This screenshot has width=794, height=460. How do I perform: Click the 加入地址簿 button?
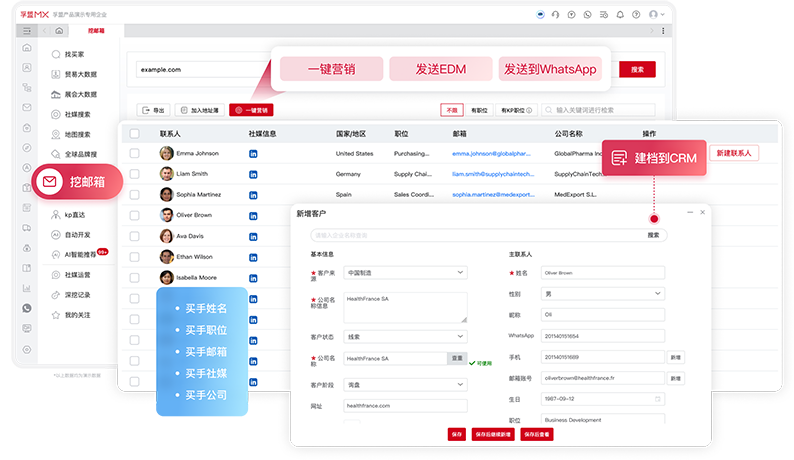coord(200,110)
